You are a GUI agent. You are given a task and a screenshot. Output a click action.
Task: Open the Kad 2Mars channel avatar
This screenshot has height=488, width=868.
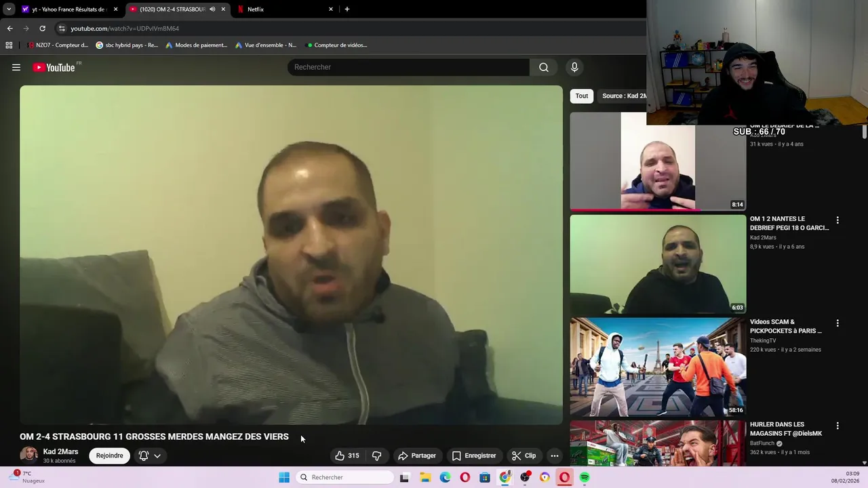(29, 455)
